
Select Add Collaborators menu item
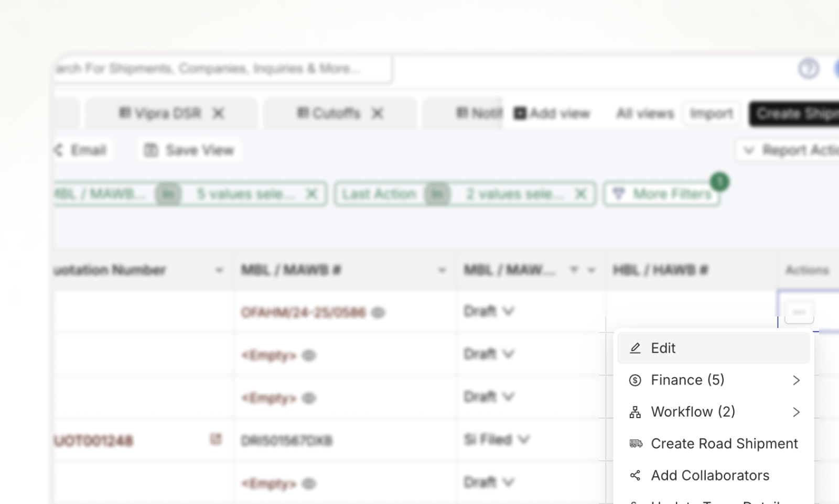coord(713,476)
